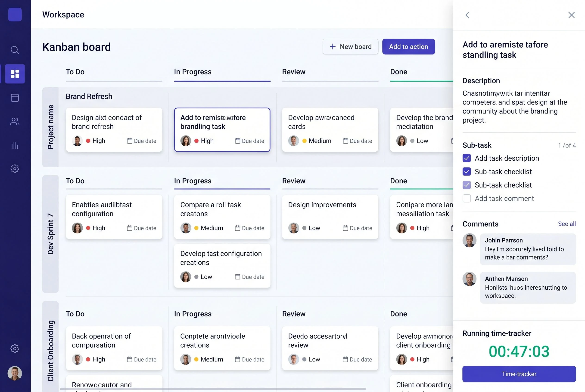Go back with the left chevron in the detail panel

tap(467, 15)
